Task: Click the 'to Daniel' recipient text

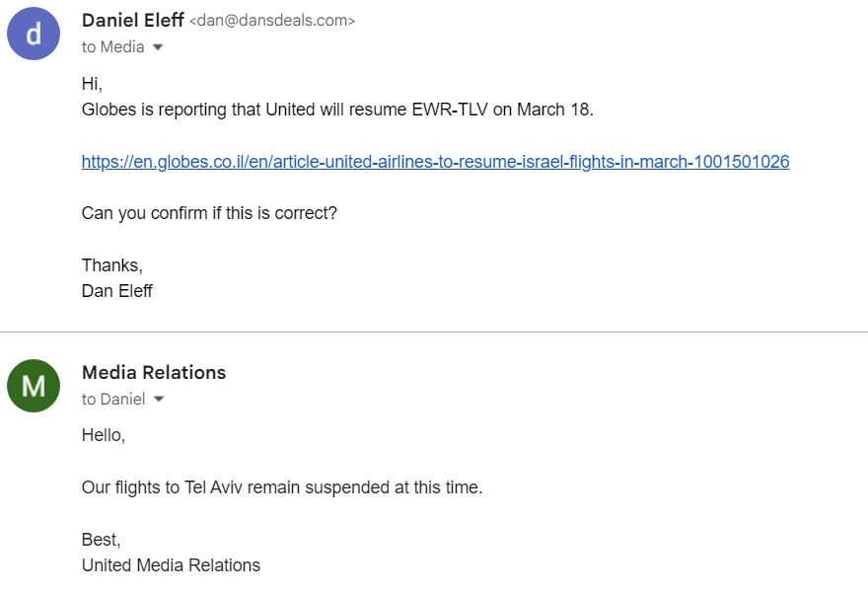Action: [x=113, y=399]
